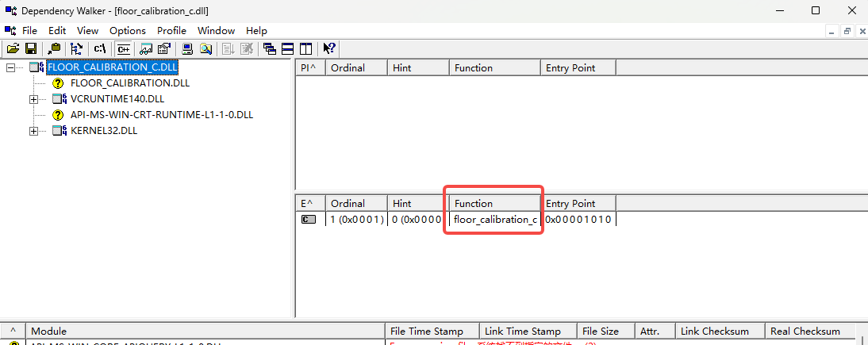The width and height of the screenshot is (868, 345).
Task: Sort imports list by Entry Point header
Action: pyautogui.click(x=578, y=68)
